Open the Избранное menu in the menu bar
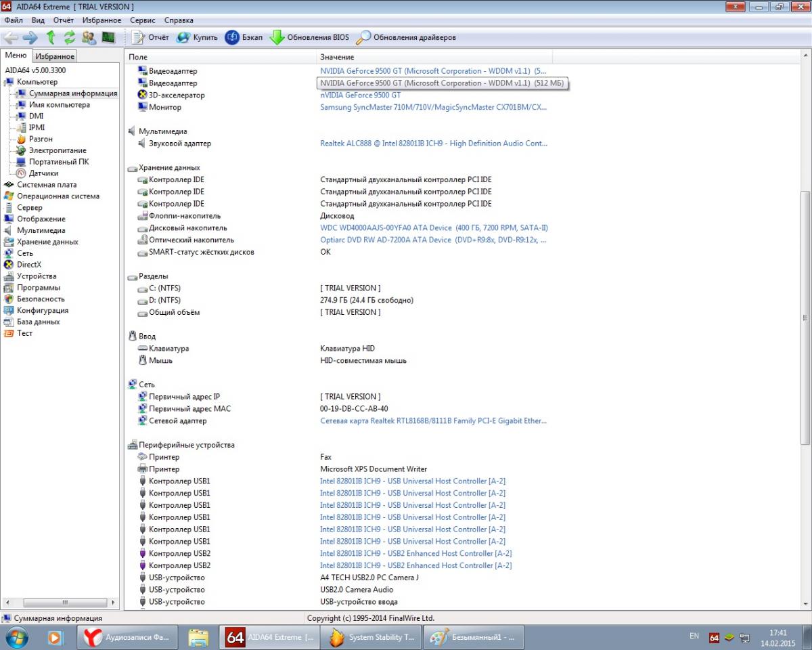 coord(101,20)
